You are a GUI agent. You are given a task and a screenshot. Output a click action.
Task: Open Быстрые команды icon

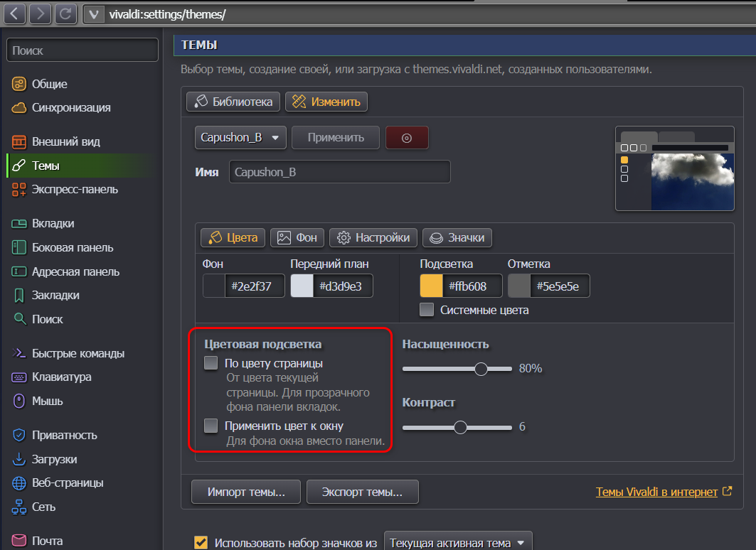click(18, 353)
